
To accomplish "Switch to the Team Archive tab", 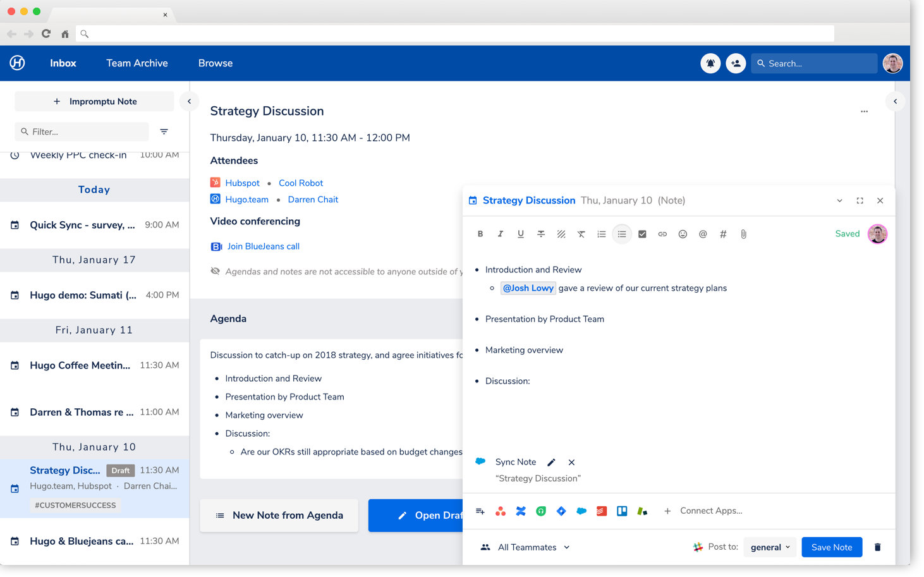I will click(x=137, y=63).
